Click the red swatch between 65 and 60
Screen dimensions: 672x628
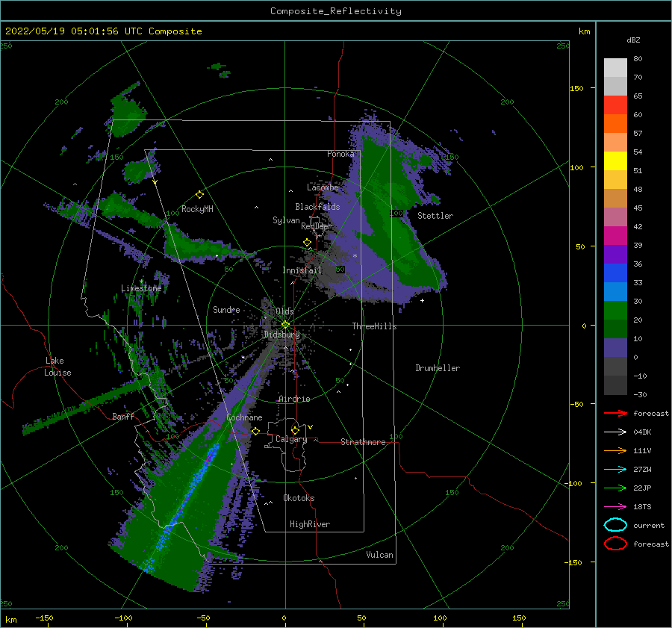coord(615,105)
